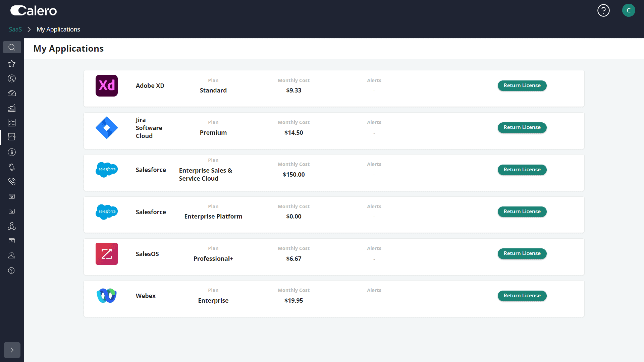Click the My Applications breadcrumb

(x=58, y=29)
